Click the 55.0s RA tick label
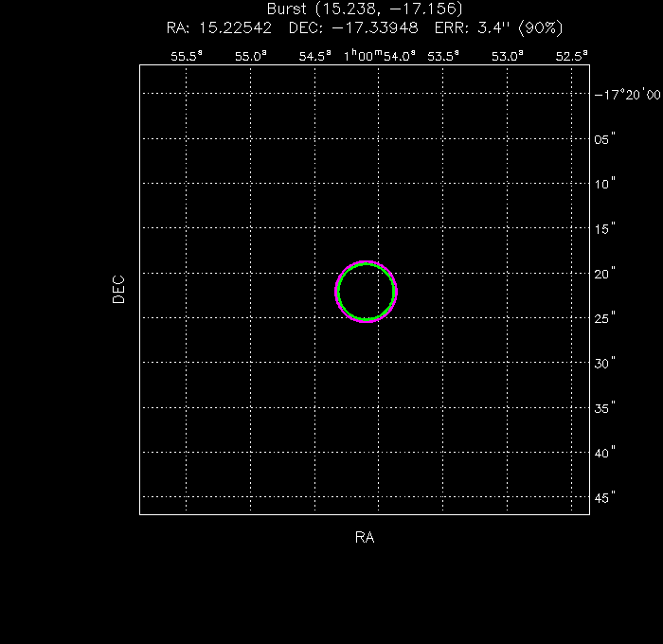 tap(251, 56)
